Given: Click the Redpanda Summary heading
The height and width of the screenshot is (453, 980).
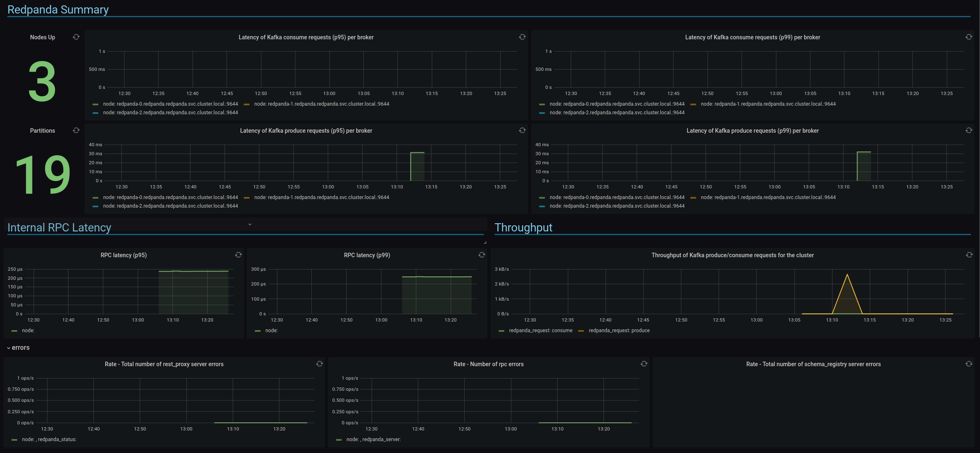Looking at the screenshot, I should (58, 10).
